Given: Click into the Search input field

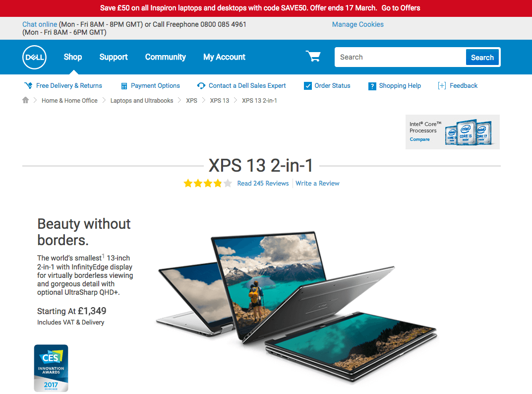Looking at the screenshot, I should coord(400,57).
